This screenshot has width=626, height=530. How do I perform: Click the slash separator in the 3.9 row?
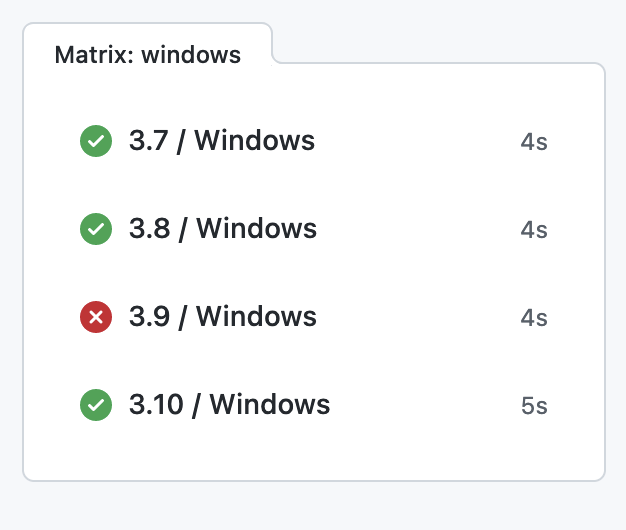183,318
